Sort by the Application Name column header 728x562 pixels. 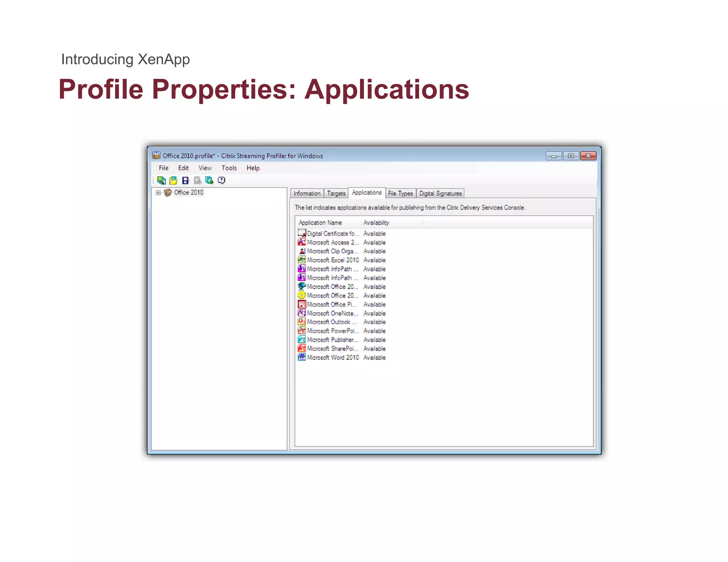(x=328, y=223)
